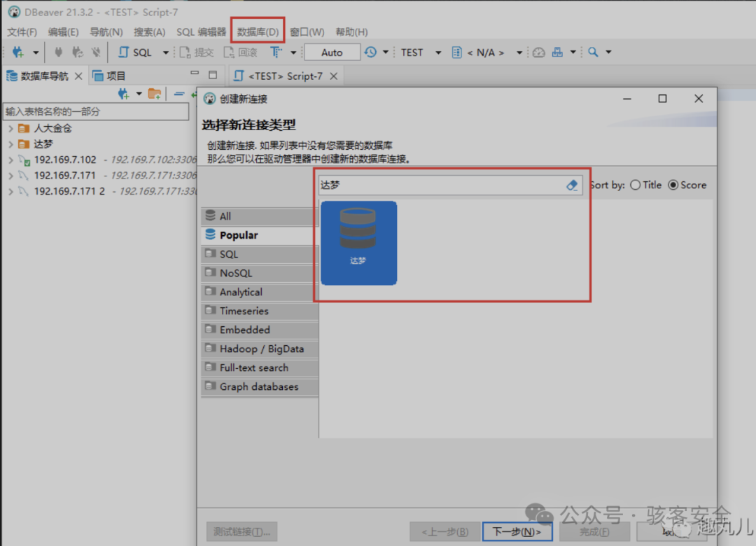
Task: Expand the 192.169.7.102 connection
Action: click(10, 160)
